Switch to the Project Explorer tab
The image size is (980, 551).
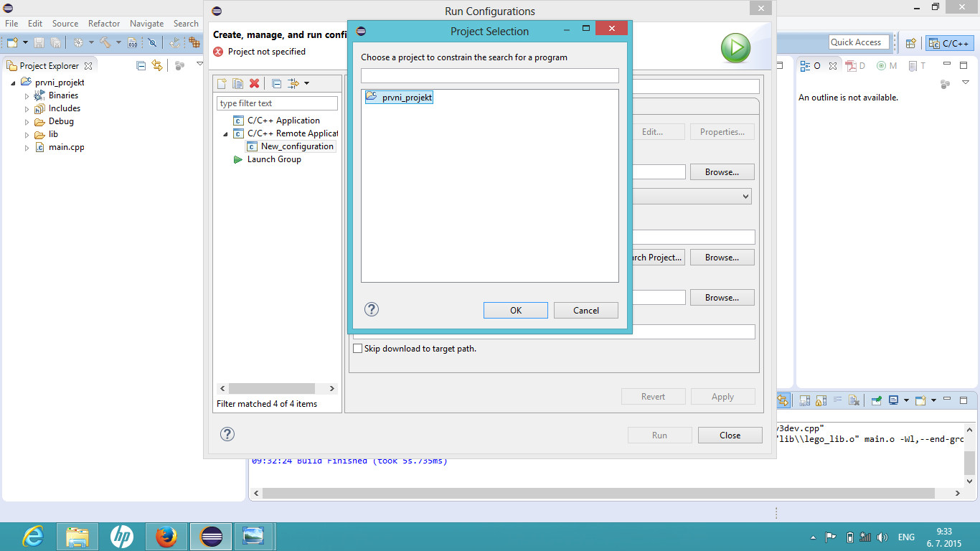click(x=49, y=65)
